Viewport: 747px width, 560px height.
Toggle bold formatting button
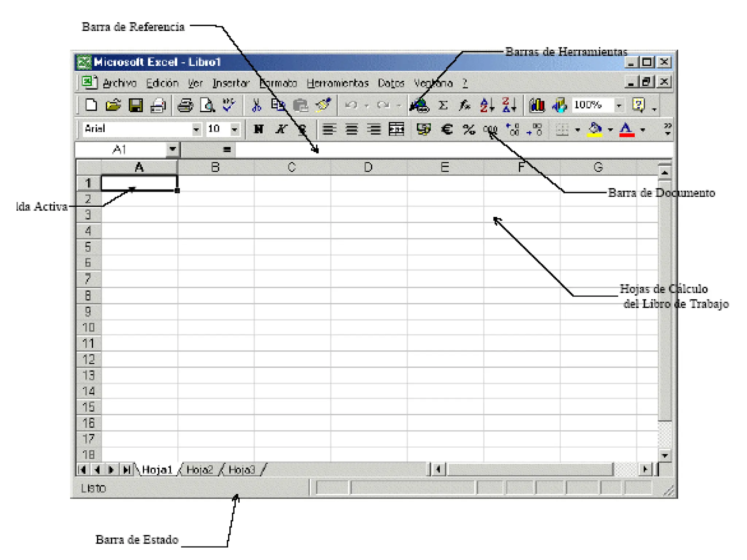pos(259,129)
